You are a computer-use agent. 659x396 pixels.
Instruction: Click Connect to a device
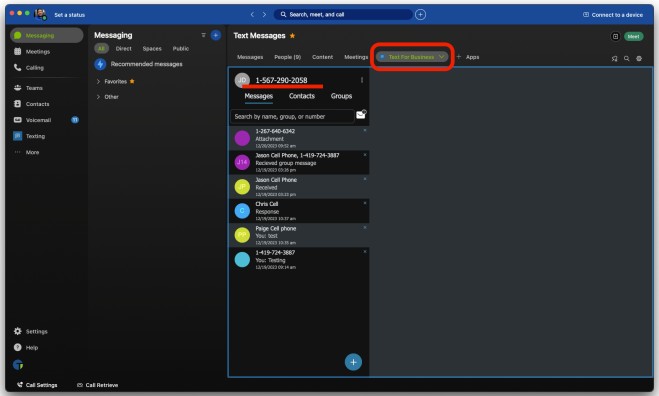613,15
